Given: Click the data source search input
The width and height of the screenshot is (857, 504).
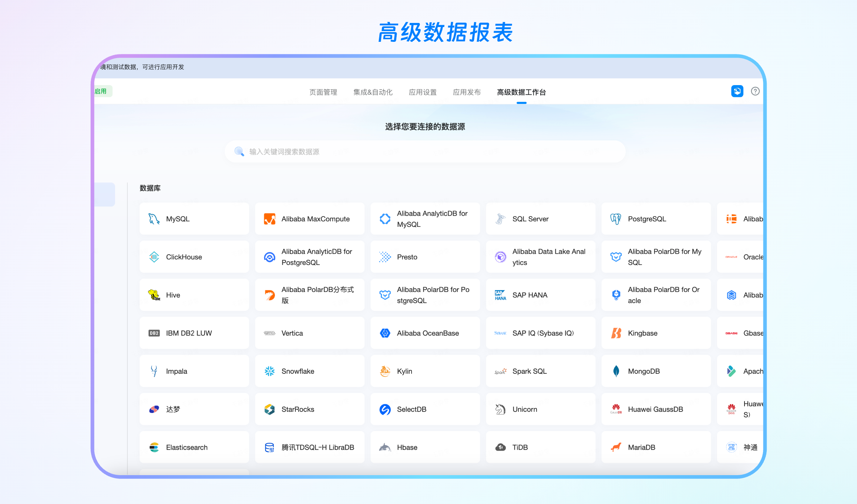Looking at the screenshot, I should click(x=425, y=151).
